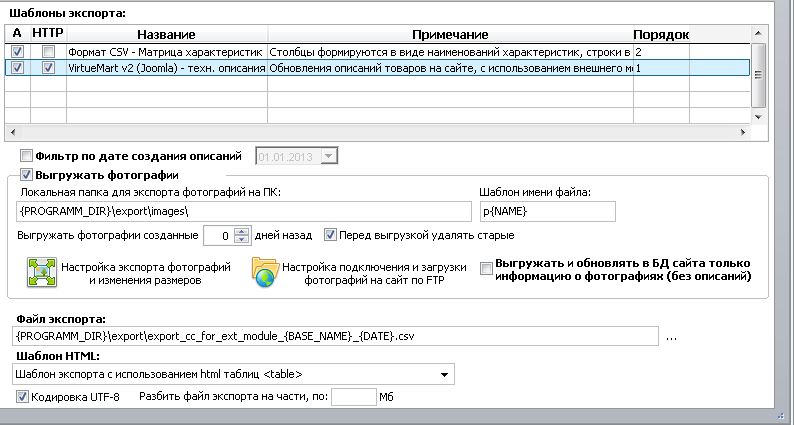Sort by Примечание column header
This screenshot has height=425, width=794.
pos(450,34)
